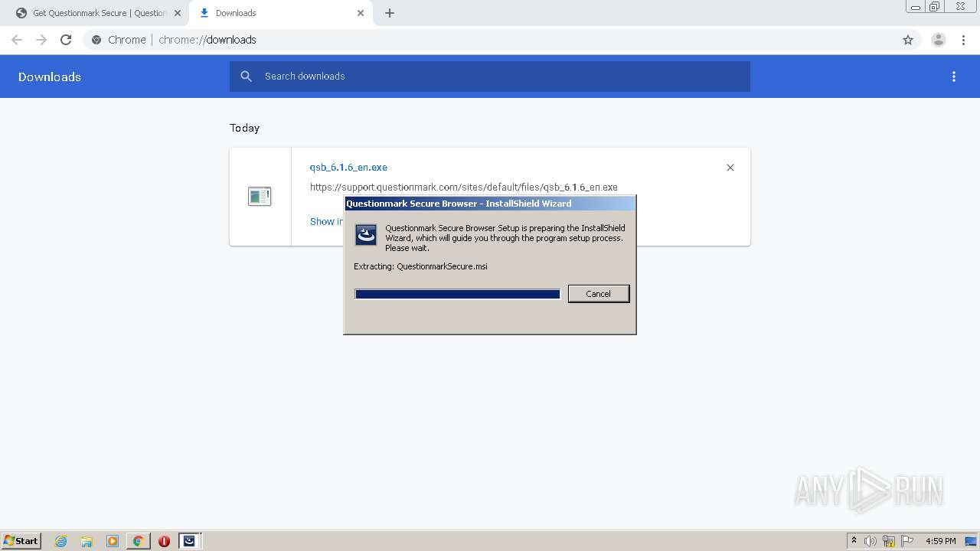
Task: Click the support.questionmark.com download URL
Action: coord(463,187)
